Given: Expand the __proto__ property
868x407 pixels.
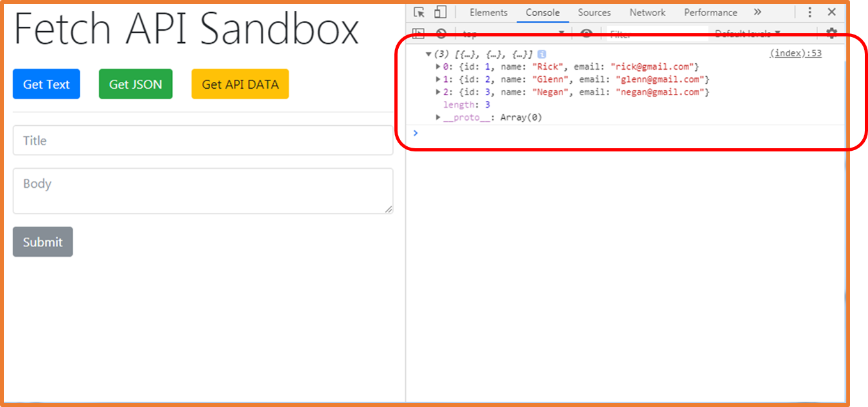Looking at the screenshot, I should click(x=438, y=117).
